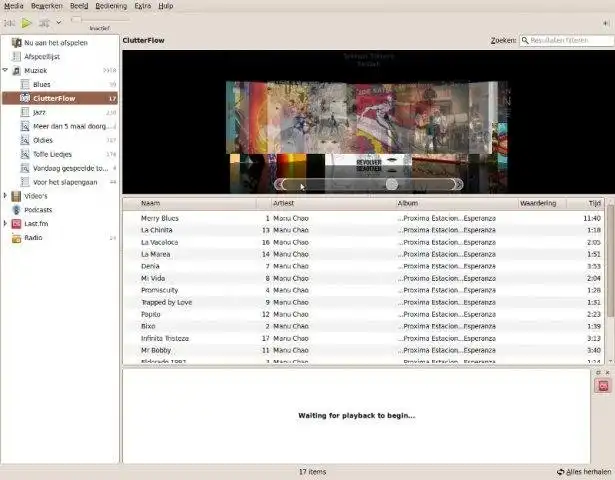The width and height of the screenshot is (615, 480).
Task: Click the Radio source icon
Action: [16, 238]
